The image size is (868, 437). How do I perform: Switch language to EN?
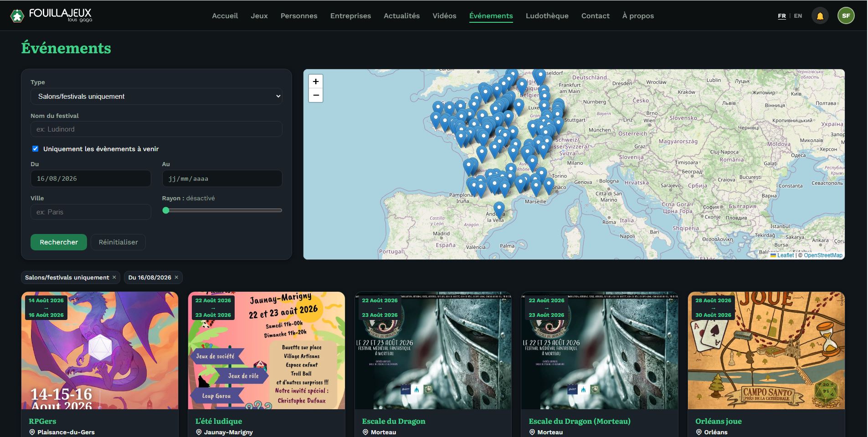(798, 16)
